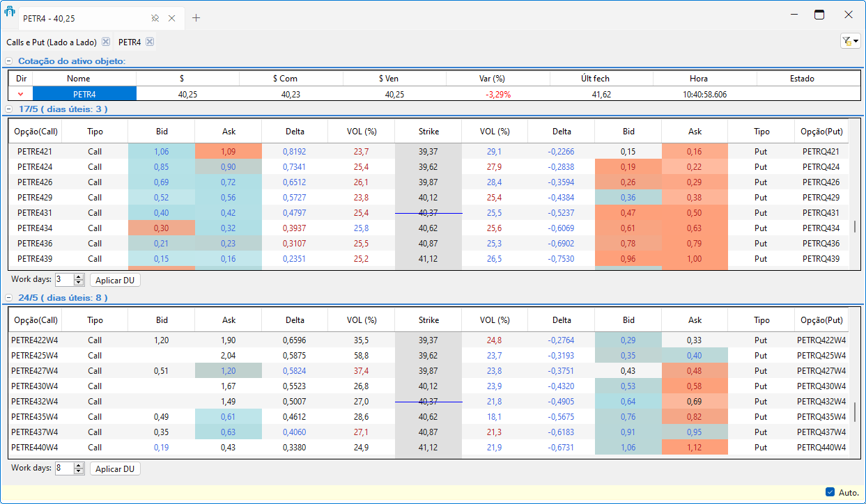Collapse the 17/5 expiry section
Viewport: 866px width, 504px height.
pyautogui.click(x=9, y=109)
